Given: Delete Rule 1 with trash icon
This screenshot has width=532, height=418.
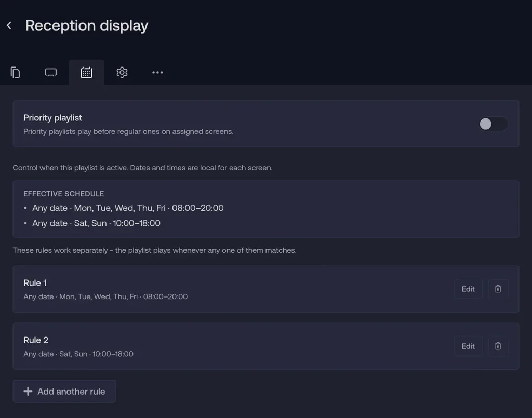Looking at the screenshot, I should click(x=498, y=289).
